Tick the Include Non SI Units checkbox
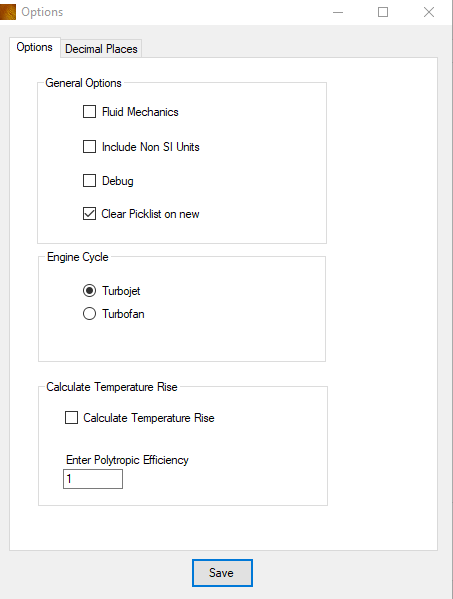The height and width of the screenshot is (599, 453). point(89,147)
